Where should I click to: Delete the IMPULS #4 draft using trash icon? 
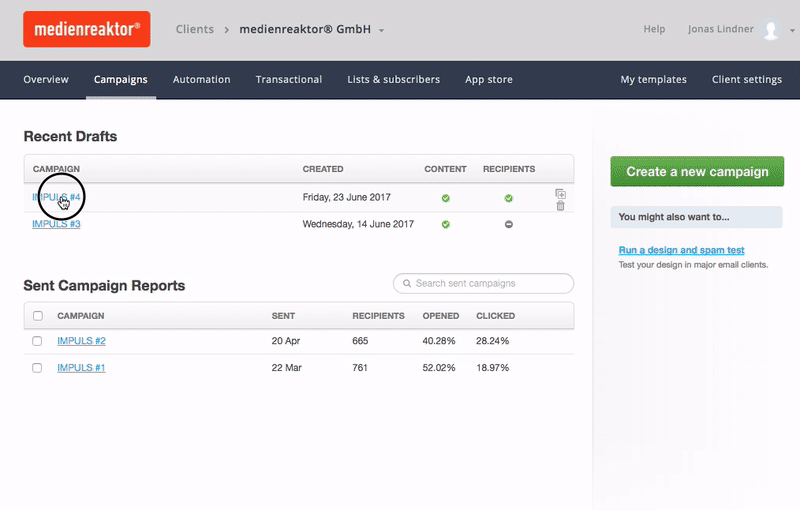[x=560, y=206]
